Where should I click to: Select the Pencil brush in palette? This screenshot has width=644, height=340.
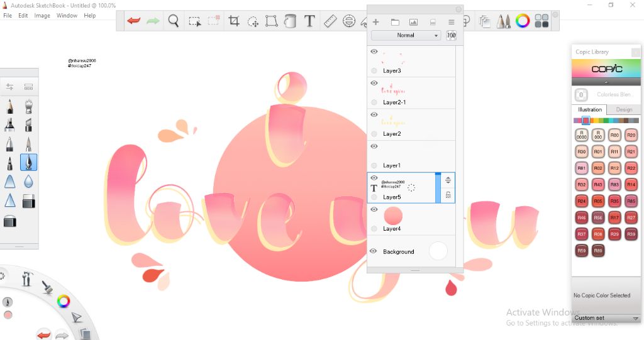[x=10, y=106]
